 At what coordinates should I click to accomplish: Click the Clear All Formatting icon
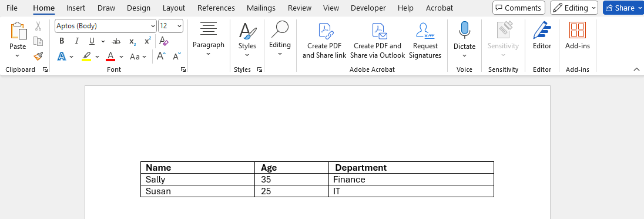click(163, 41)
